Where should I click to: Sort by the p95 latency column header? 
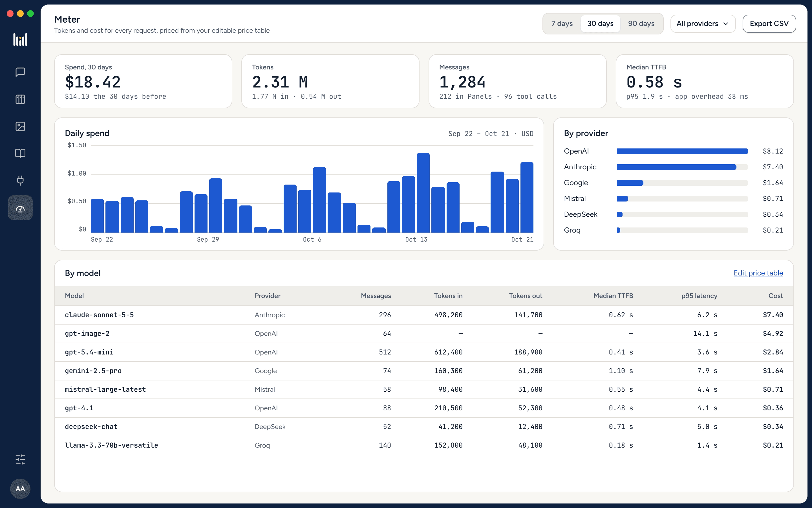pyautogui.click(x=699, y=296)
